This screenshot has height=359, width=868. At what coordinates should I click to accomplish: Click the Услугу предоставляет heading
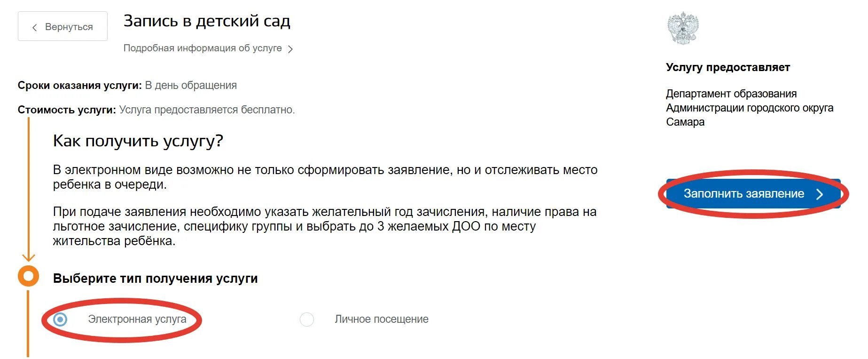(728, 67)
